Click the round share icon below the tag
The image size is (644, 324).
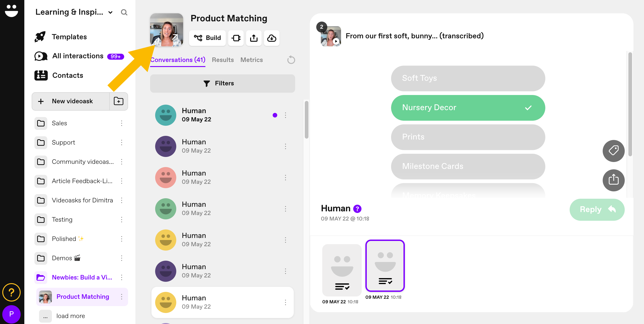pyautogui.click(x=613, y=180)
